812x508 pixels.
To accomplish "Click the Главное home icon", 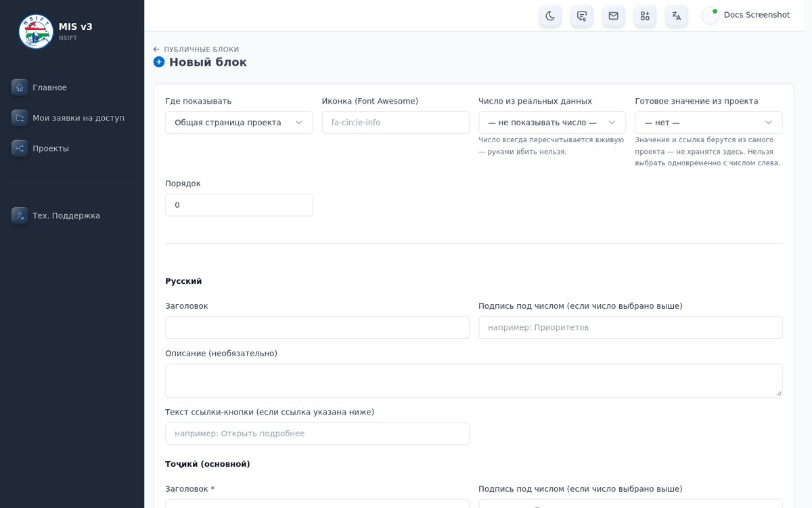I will coord(20,87).
